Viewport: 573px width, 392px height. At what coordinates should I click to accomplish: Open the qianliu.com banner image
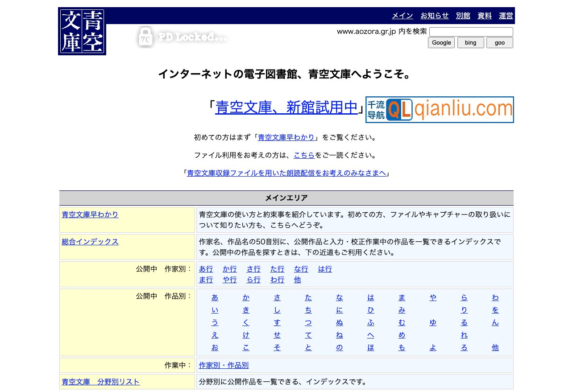[440, 110]
